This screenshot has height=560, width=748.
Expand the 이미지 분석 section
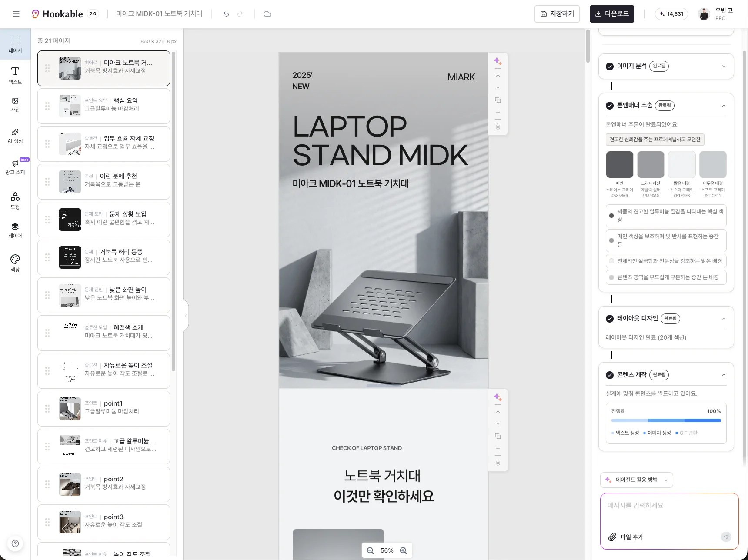point(724,66)
